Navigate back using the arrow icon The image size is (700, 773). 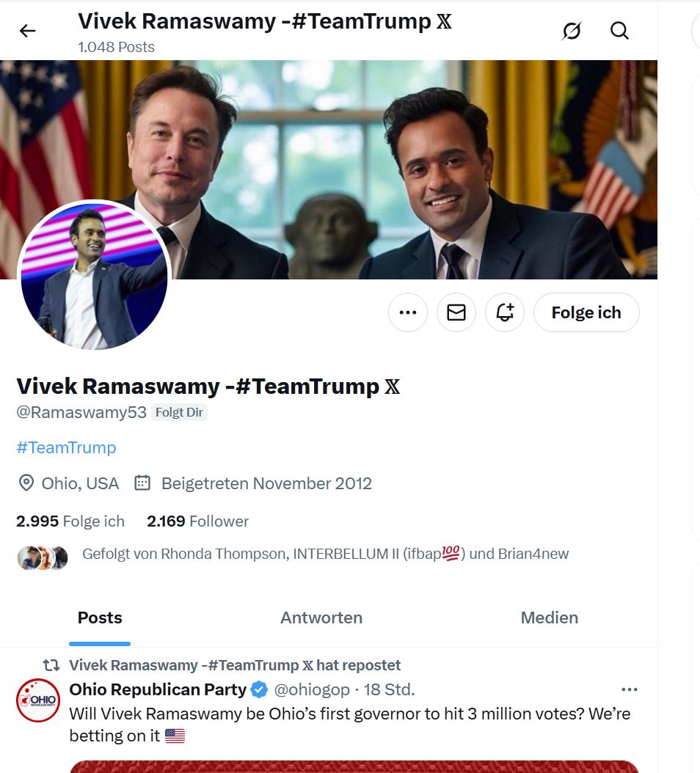click(x=27, y=31)
